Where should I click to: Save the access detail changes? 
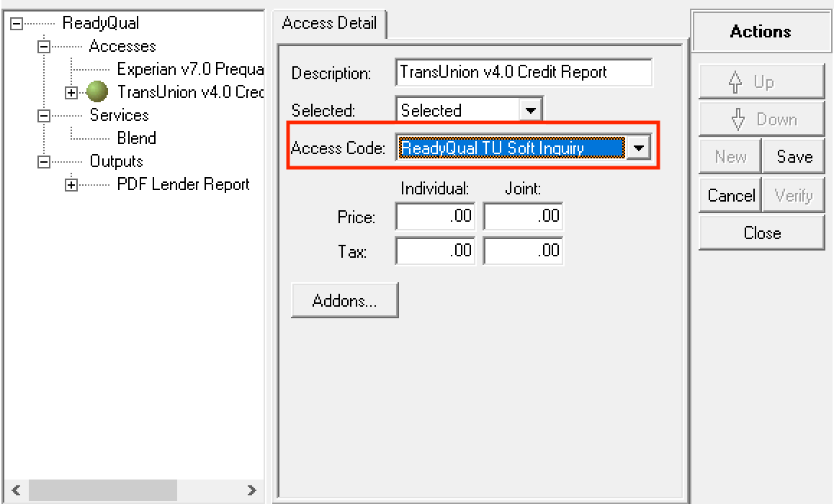(794, 157)
